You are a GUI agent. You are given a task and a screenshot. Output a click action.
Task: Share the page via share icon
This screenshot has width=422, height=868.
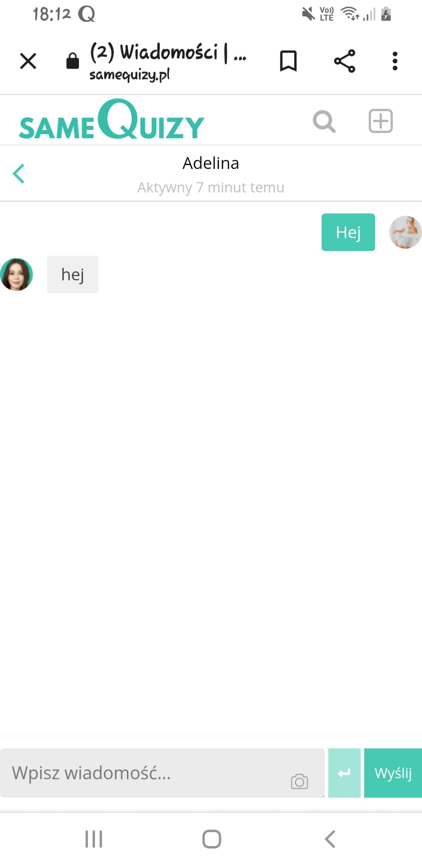[x=344, y=61]
